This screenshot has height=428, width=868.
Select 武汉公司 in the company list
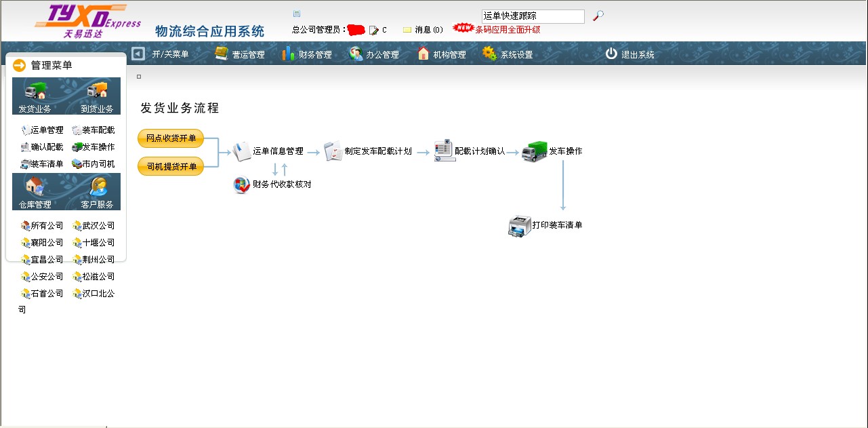point(95,226)
